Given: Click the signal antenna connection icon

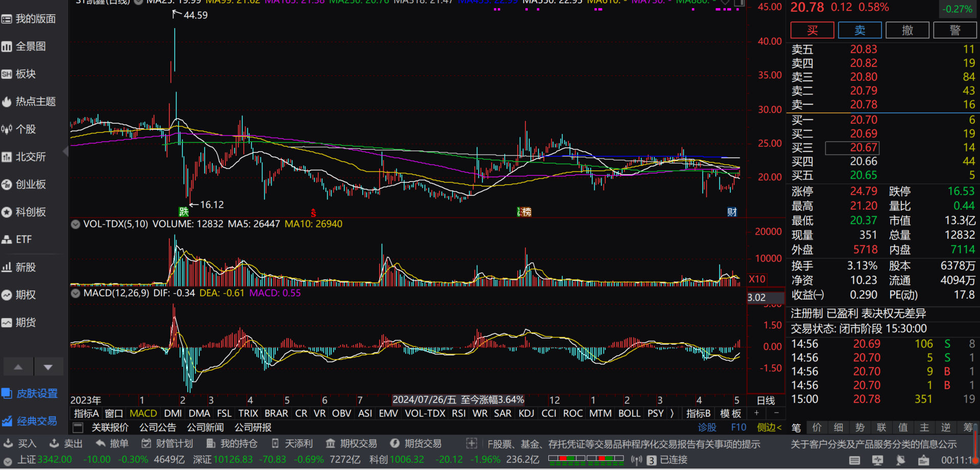Looking at the screenshot, I should click(x=636, y=460).
